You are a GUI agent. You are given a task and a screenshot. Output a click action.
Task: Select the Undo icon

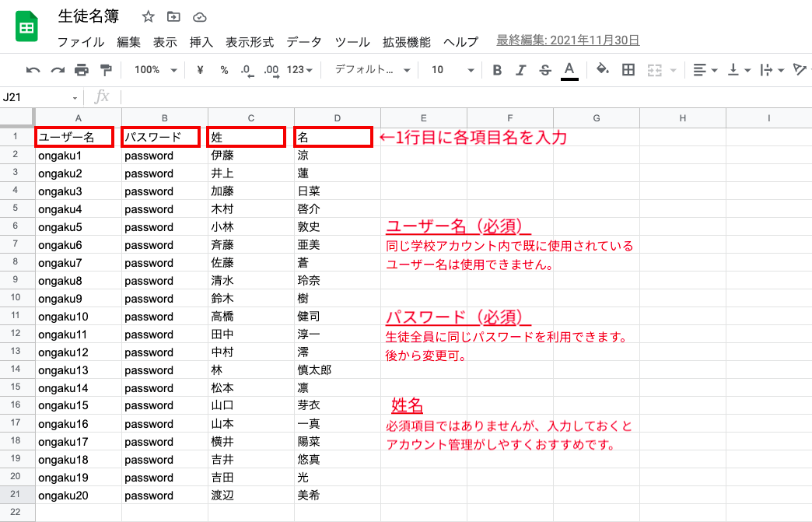(31, 69)
